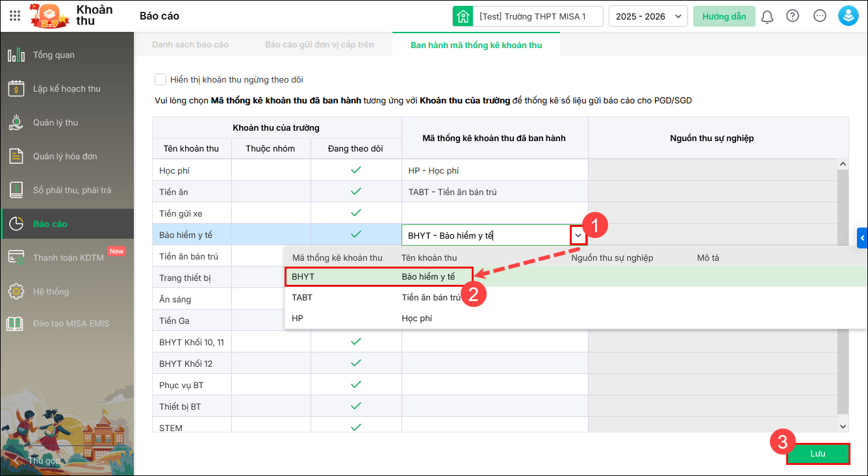Click the Hệ thống gear icon

[16, 292]
